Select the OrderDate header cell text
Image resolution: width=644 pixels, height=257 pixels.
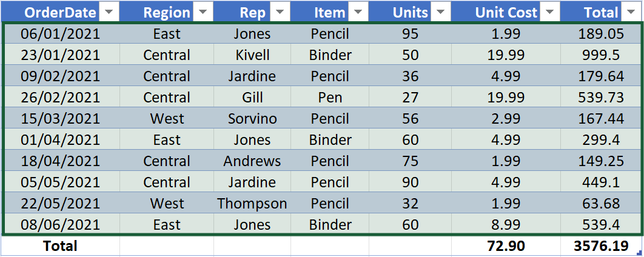tap(52, 12)
